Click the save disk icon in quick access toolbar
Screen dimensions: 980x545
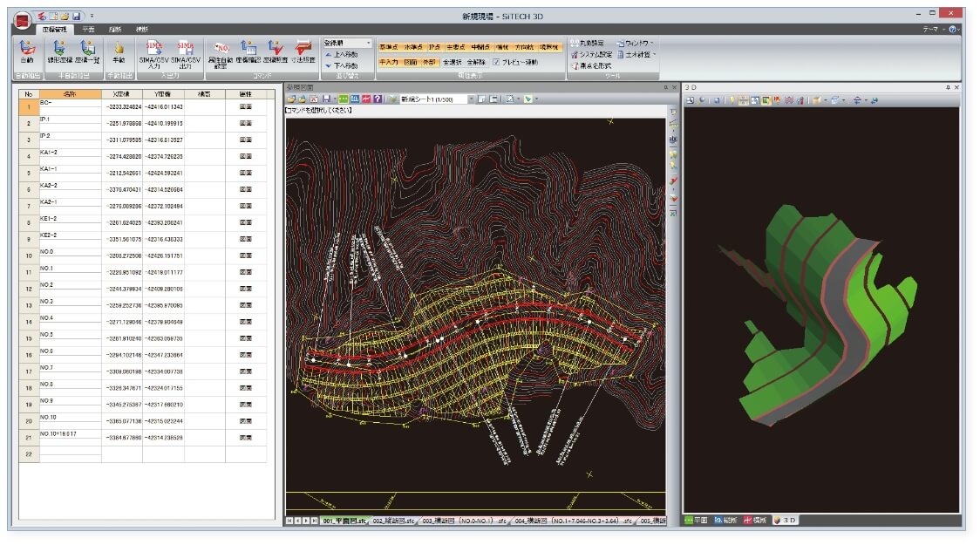[x=76, y=16]
